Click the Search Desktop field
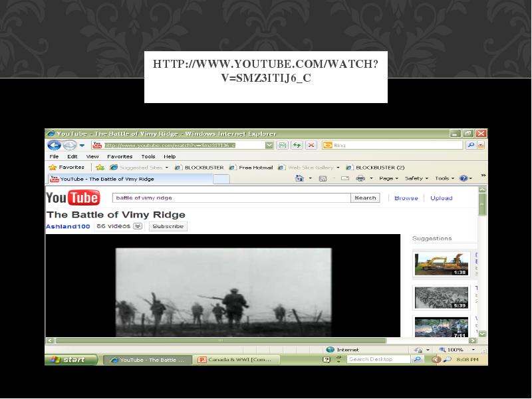This screenshot has height=399, width=532. (x=378, y=359)
